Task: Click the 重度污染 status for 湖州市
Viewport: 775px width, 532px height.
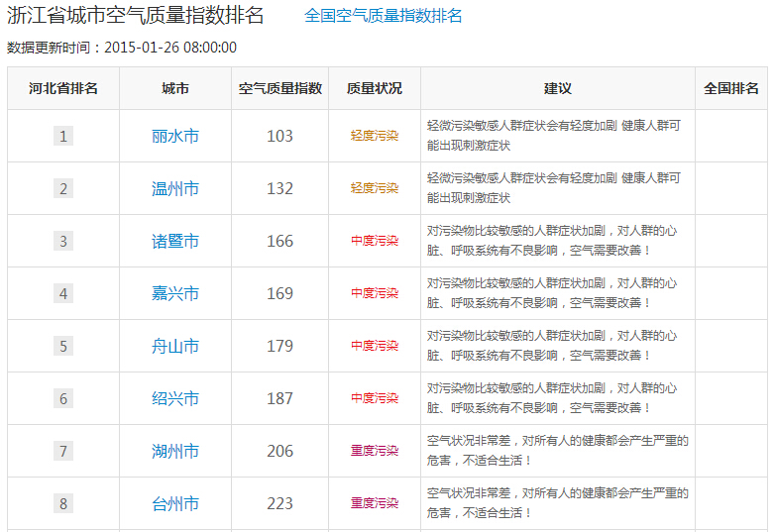Action: (375, 451)
